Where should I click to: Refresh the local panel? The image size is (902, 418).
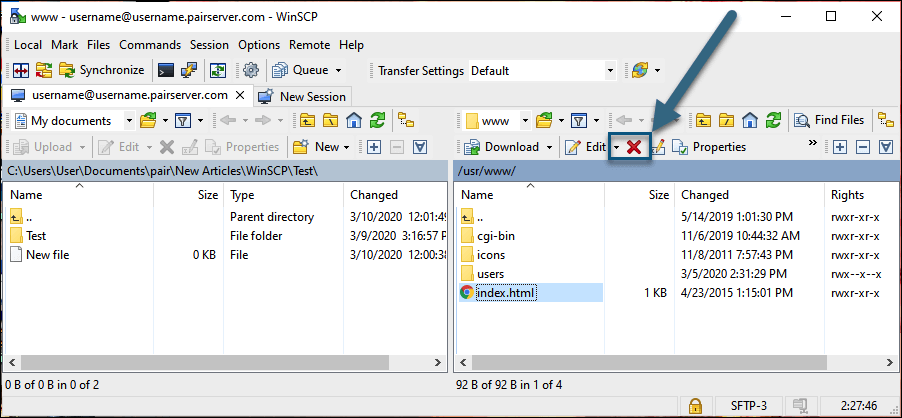coord(377,121)
